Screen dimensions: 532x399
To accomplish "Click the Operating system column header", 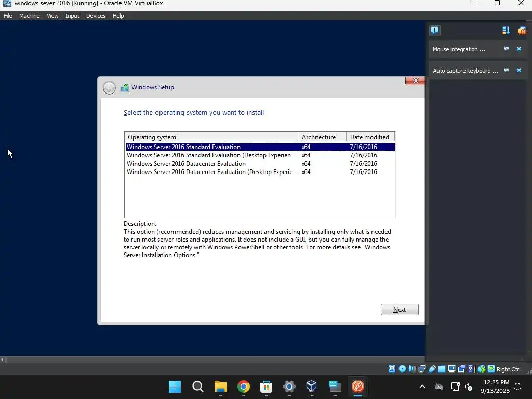I will click(x=211, y=137).
